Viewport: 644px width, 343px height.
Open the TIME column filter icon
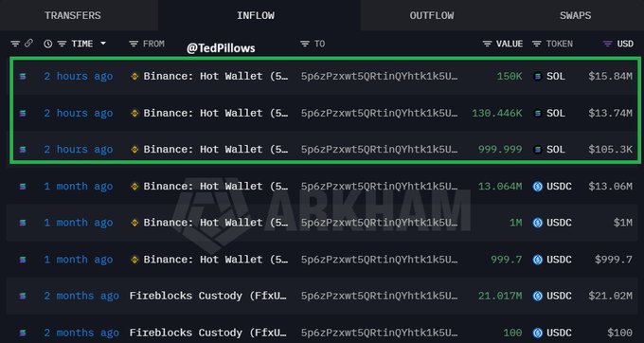[x=62, y=44]
